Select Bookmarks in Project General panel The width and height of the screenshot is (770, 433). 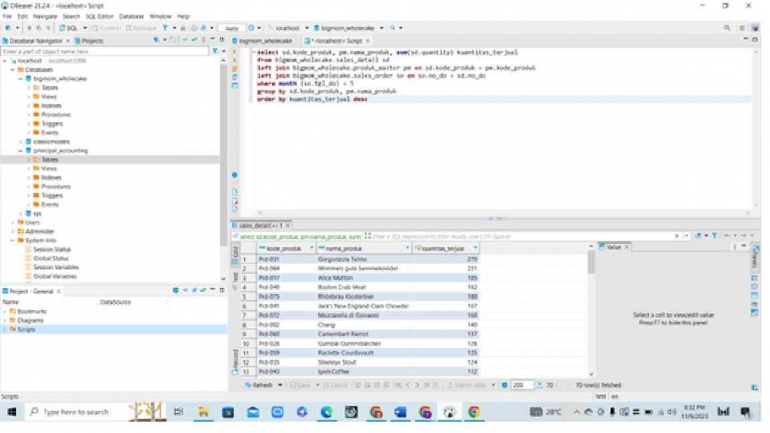[x=31, y=311]
